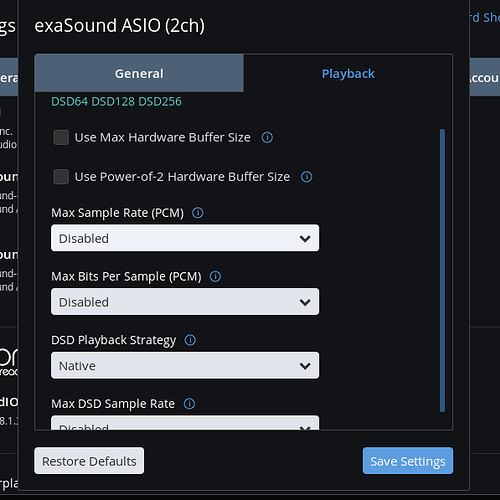
Task: Show info for Power-of-2 Hardware Buffer Size
Action: coord(306,177)
